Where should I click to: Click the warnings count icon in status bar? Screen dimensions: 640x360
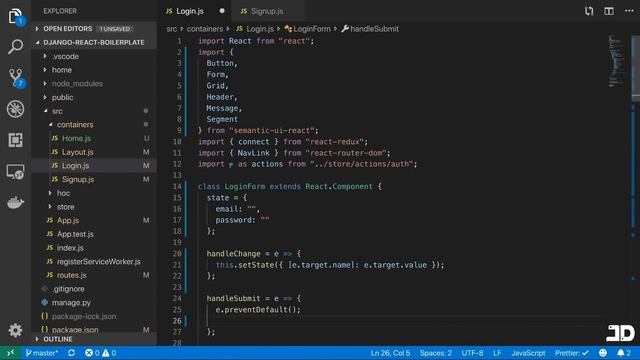point(106,353)
